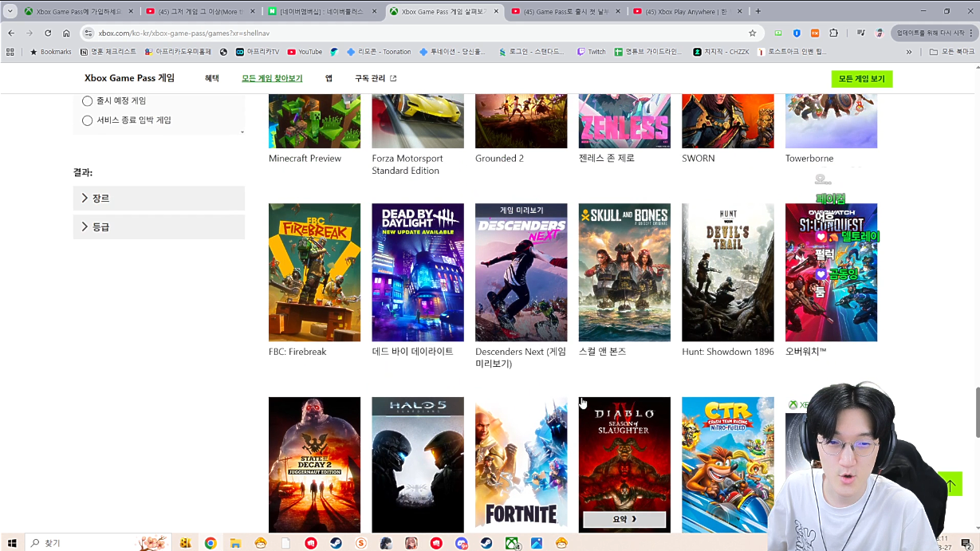Show hidden bookmarks with the overflow chevron
980x551 pixels.
click(x=909, y=52)
